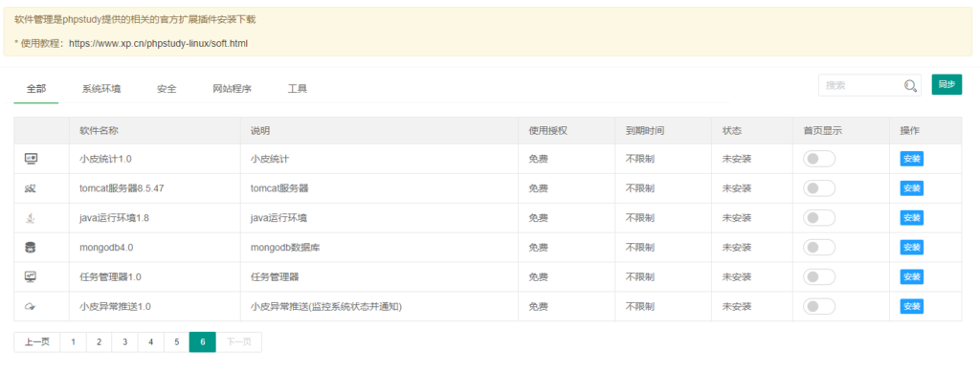Install 小皮异常推送1.0 via 安装 button

coord(912,307)
